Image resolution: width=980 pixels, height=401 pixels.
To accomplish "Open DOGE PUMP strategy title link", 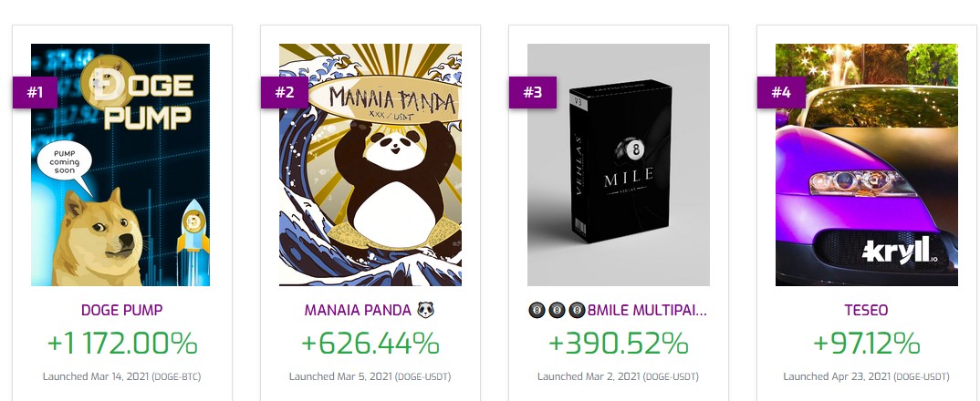I will (x=122, y=310).
